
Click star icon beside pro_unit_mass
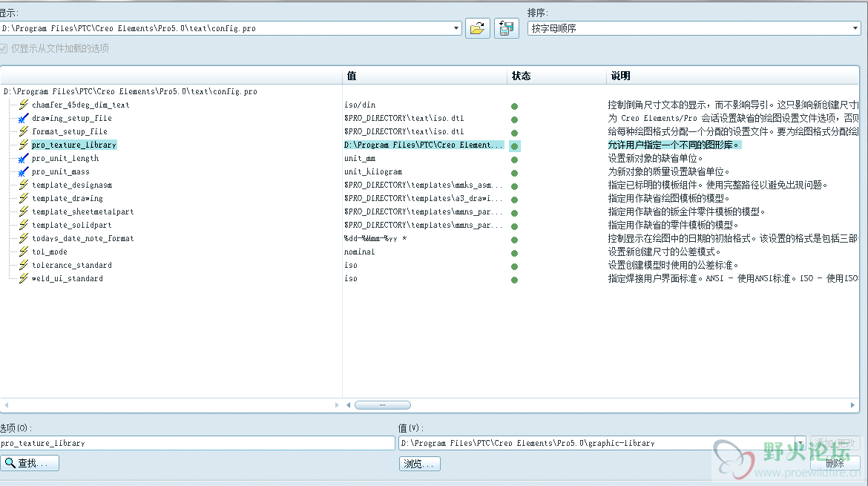click(x=23, y=171)
